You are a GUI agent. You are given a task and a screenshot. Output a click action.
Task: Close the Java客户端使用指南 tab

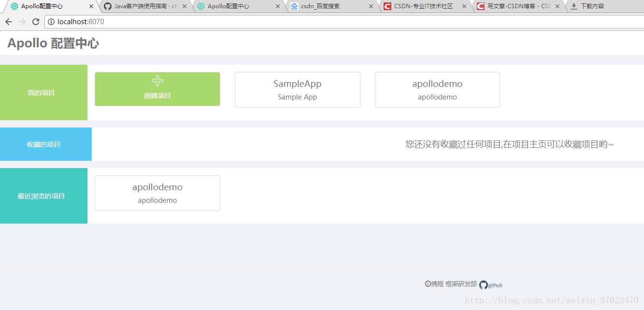click(x=185, y=6)
